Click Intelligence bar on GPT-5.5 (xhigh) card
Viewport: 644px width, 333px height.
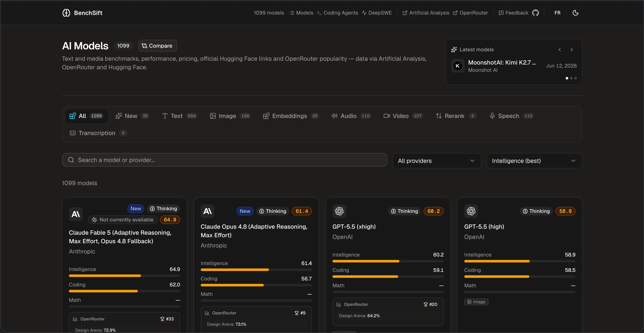[388, 261]
